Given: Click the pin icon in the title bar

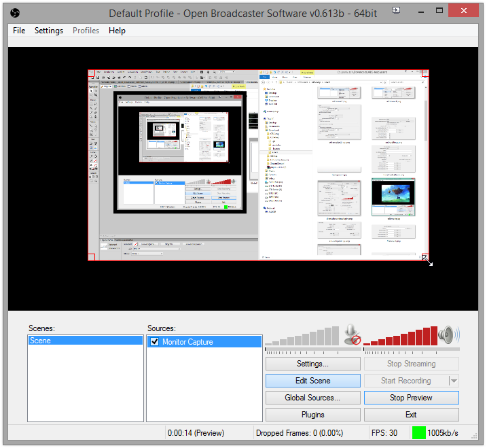Looking at the screenshot, I should [x=396, y=11].
